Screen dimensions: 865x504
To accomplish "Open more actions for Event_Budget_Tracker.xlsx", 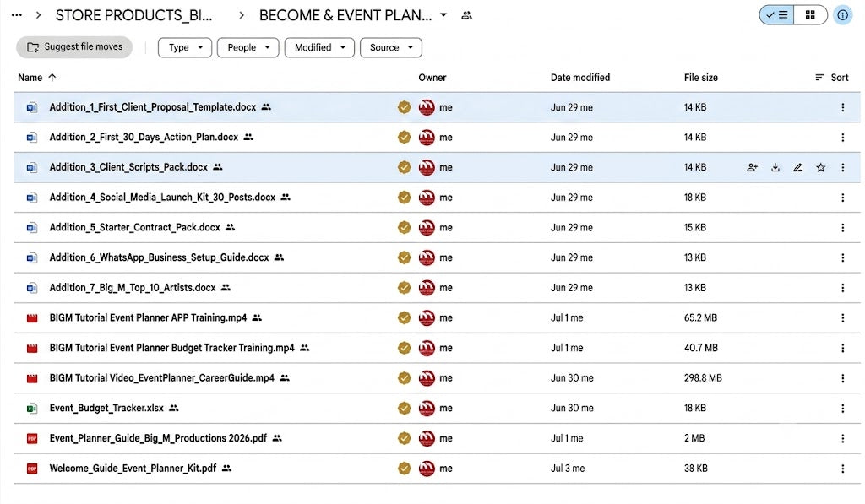I will (842, 408).
